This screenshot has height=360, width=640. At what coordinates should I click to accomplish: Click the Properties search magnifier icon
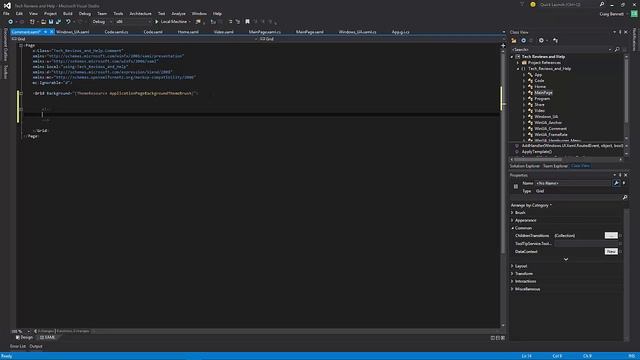pos(624,198)
